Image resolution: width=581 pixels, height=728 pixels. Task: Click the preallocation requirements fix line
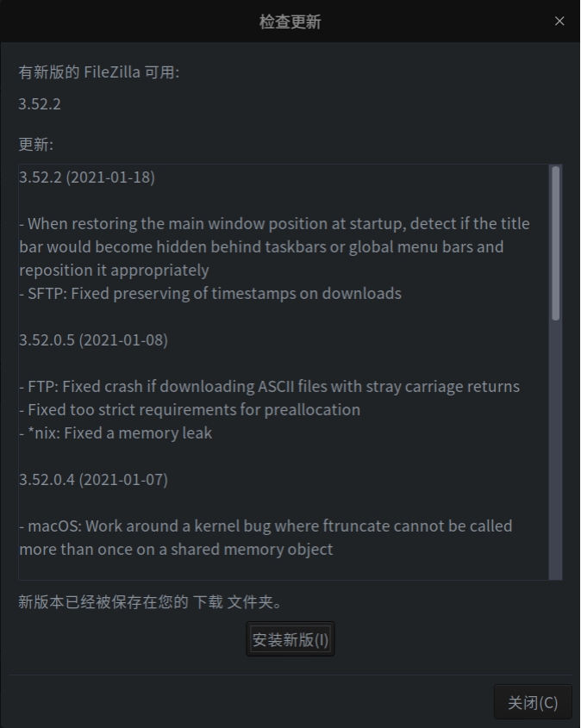190,409
